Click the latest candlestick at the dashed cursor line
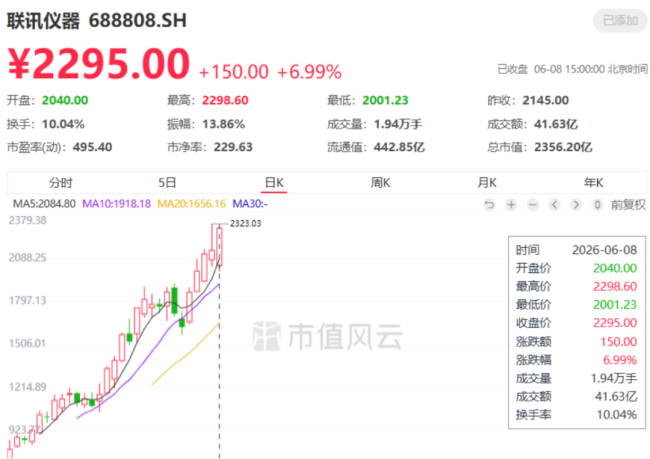The width and height of the screenshot is (650, 459). 220,246
